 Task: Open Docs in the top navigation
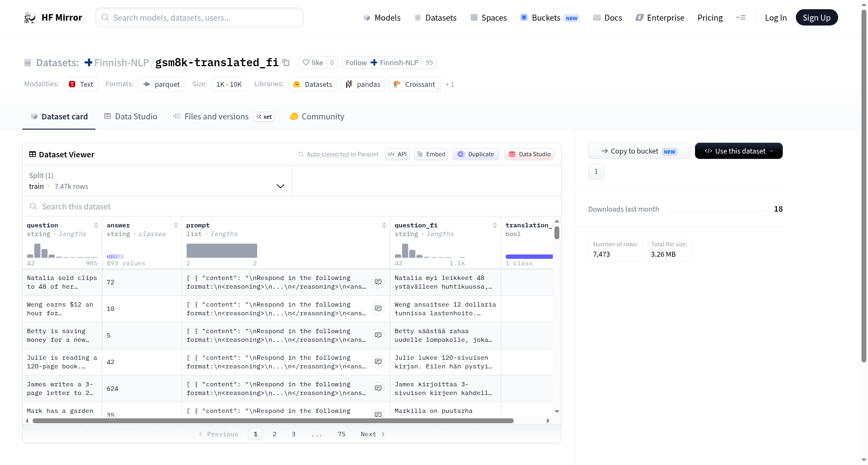tap(608, 18)
